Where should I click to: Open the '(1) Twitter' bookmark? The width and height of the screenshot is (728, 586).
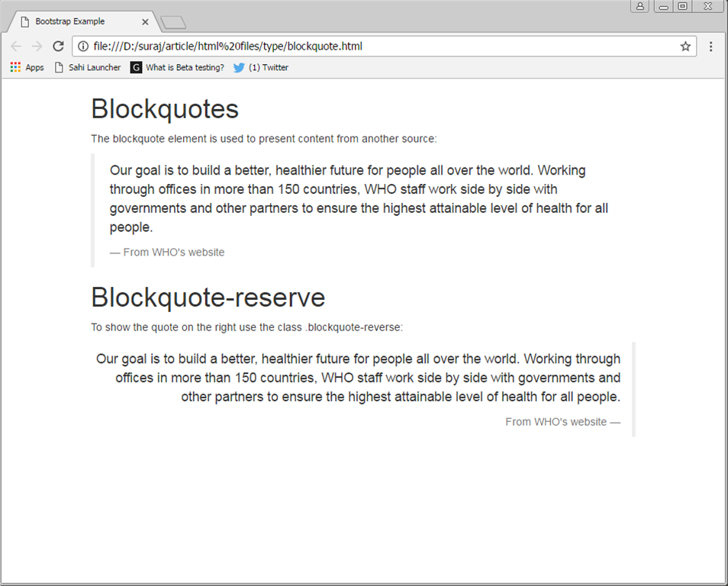[x=261, y=68]
